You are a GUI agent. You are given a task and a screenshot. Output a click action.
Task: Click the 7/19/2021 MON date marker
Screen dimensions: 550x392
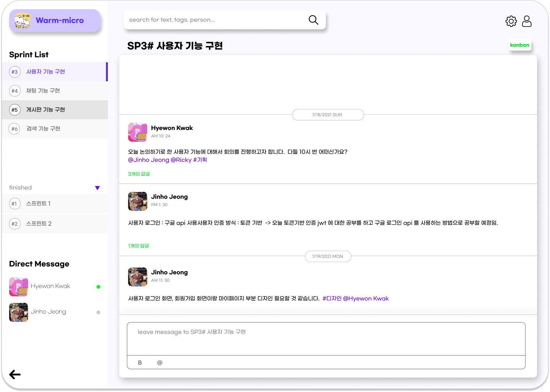tap(328, 256)
